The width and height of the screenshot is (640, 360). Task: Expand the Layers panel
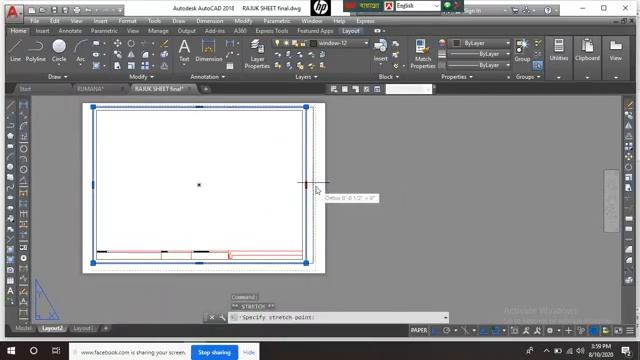[x=306, y=77]
